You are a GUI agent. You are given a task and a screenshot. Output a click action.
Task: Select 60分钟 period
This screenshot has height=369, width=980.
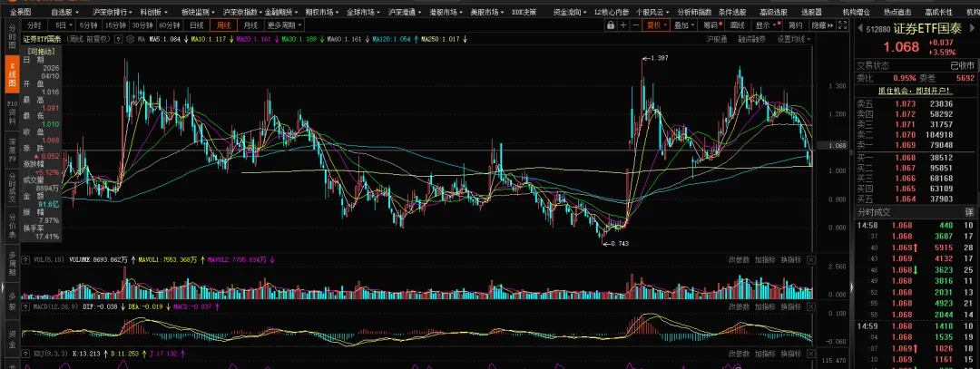coord(169,25)
